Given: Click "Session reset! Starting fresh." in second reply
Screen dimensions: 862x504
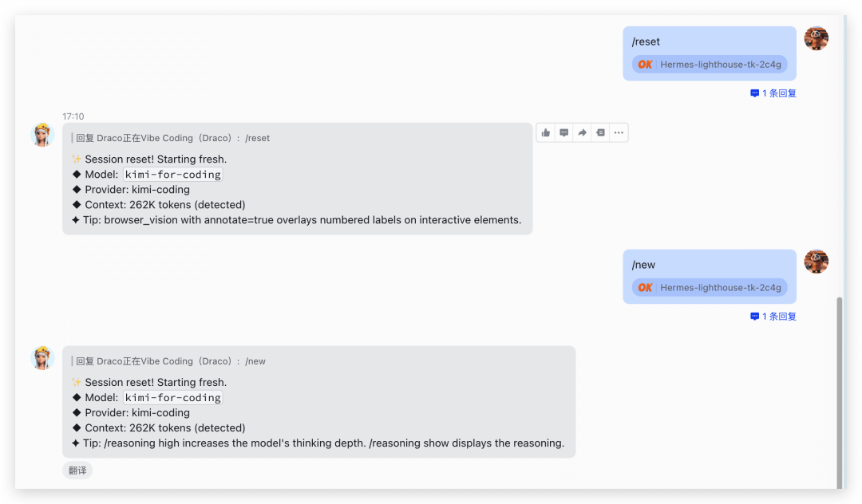Looking at the screenshot, I should pos(156,382).
